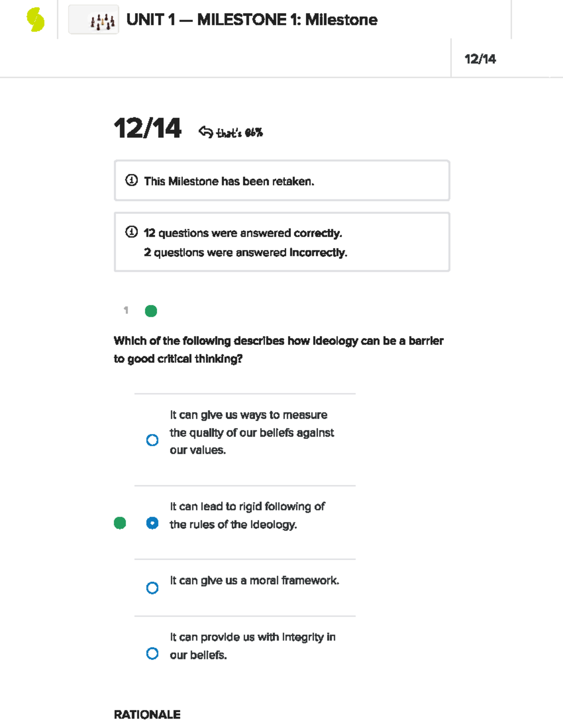Click the 'that's 86%' score label
Viewport: 563px width, 728px height.
239,133
